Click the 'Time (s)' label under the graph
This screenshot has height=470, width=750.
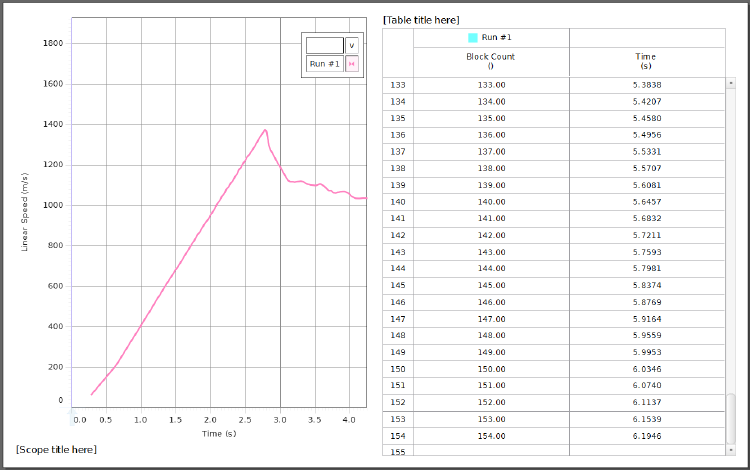pyautogui.click(x=219, y=434)
